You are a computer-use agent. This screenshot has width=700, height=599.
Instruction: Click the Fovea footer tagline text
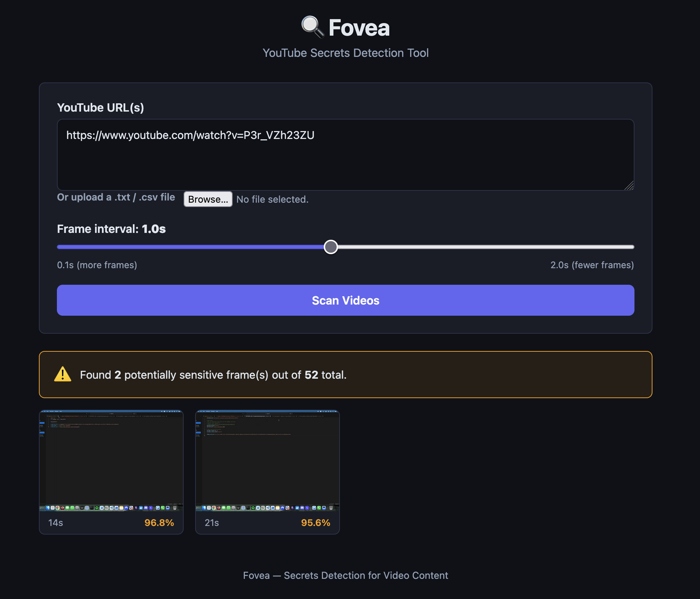[x=346, y=576]
